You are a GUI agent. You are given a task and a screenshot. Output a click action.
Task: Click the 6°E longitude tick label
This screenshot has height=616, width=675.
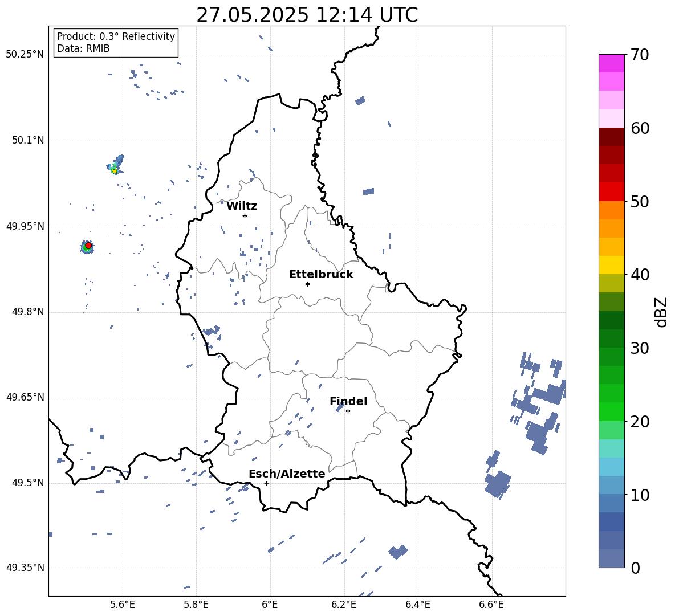coord(270,605)
